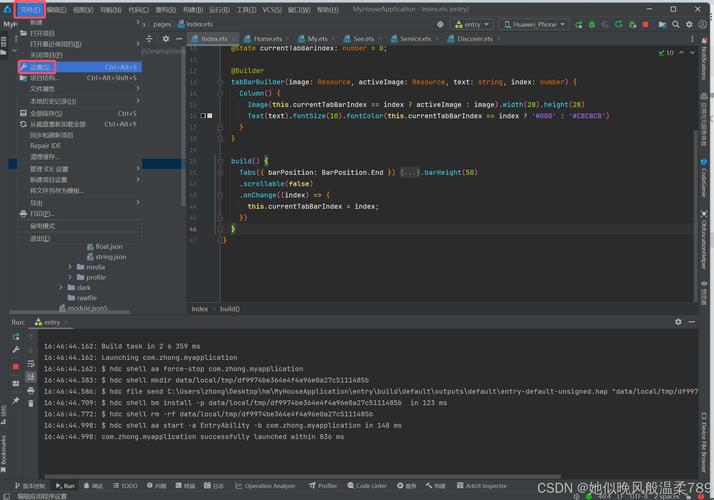This screenshot has height=500, width=714.
Task: Expand the dark folder in the project tree
Action: click(x=61, y=288)
